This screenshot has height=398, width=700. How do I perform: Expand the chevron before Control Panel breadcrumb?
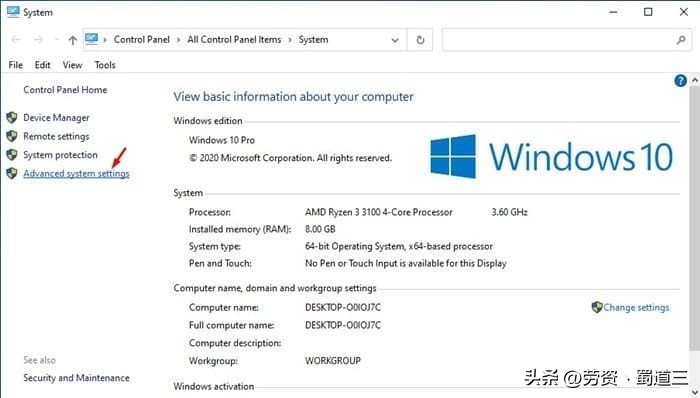click(105, 40)
